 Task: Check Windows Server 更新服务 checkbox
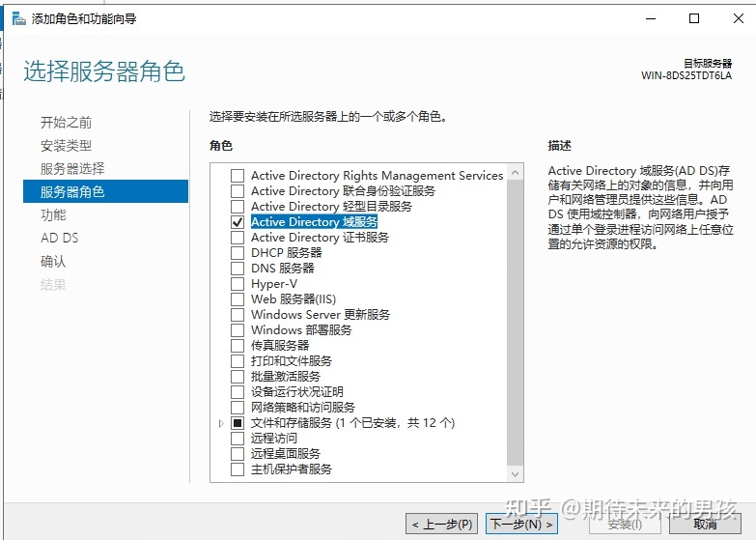[x=238, y=315]
